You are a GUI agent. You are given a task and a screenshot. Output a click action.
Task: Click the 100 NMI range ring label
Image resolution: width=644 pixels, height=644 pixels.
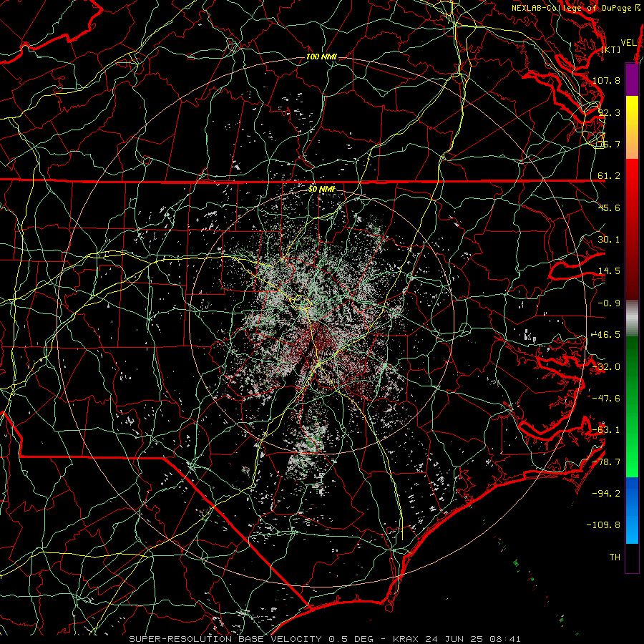(321, 57)
